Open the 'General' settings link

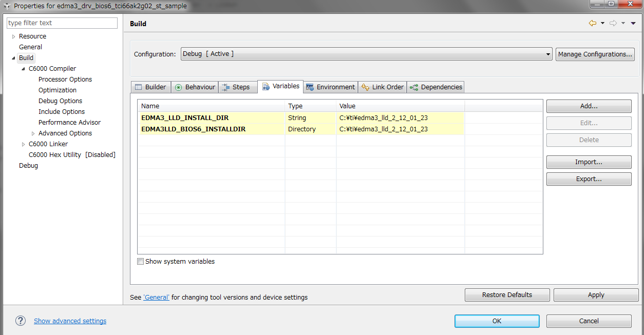coord(156,298)
